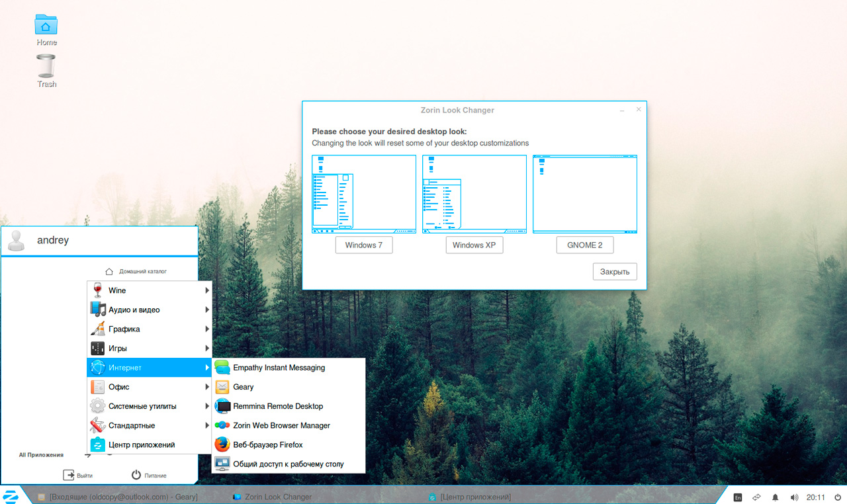Click the power icon in the system tray

click(838, 497)
